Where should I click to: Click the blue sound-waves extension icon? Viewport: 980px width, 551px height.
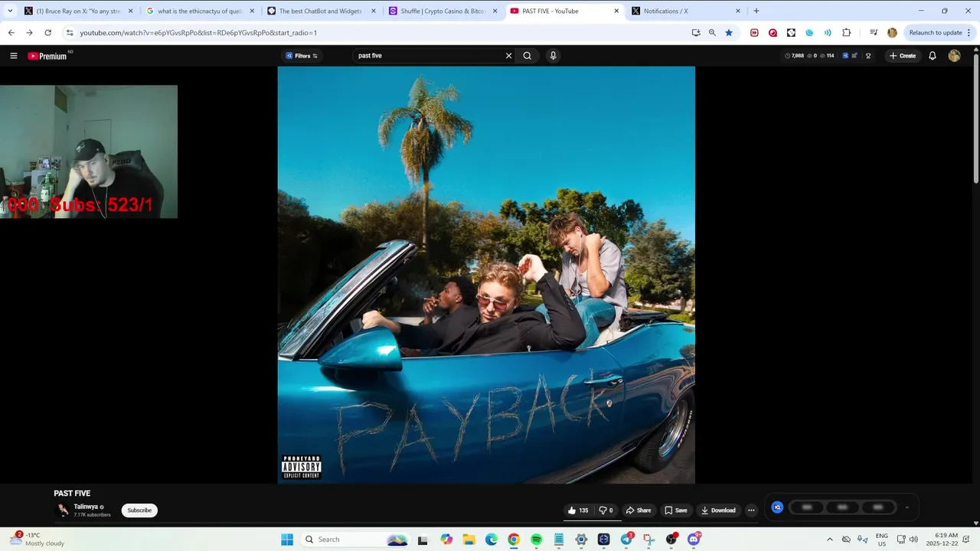click(x=828, y=33)
